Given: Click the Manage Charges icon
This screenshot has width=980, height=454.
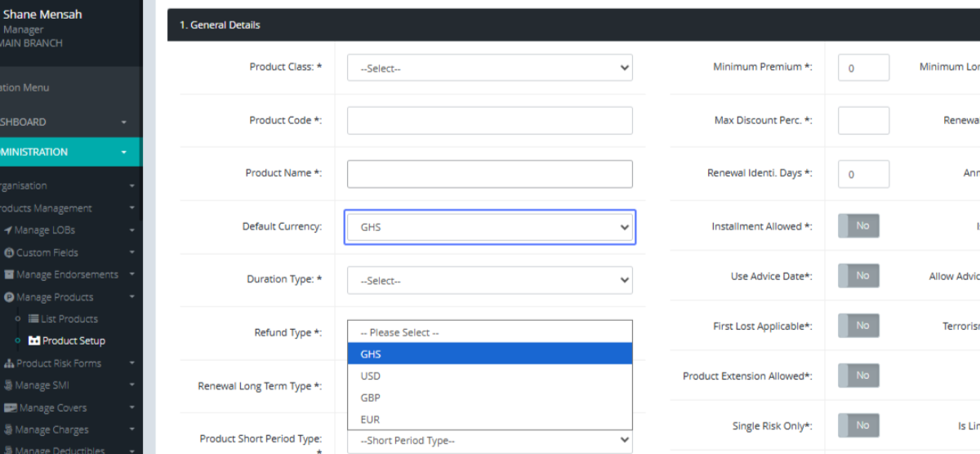Looking at the screenshot, I should pos(7,430).
